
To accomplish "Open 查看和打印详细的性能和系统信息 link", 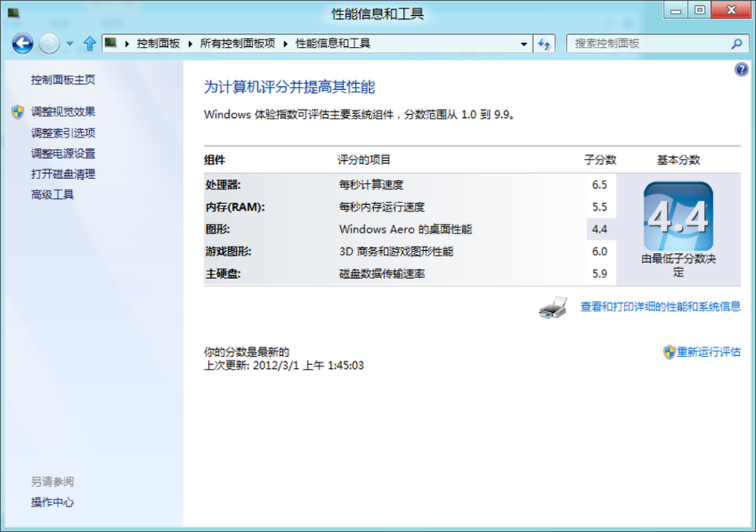I will 660,307.
